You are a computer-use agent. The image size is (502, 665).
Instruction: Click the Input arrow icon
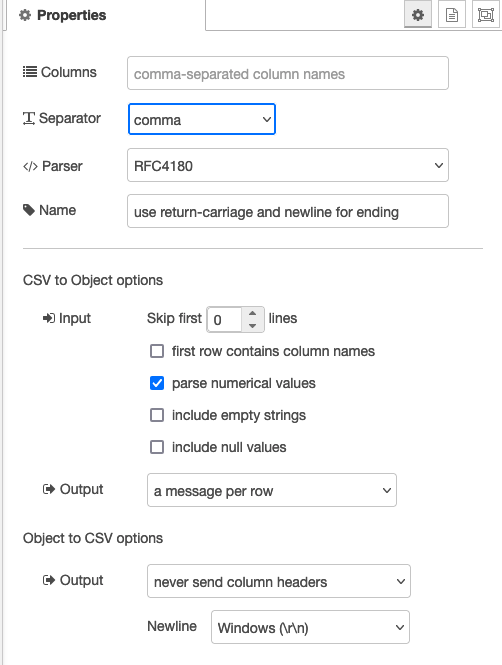click(49, 318)
